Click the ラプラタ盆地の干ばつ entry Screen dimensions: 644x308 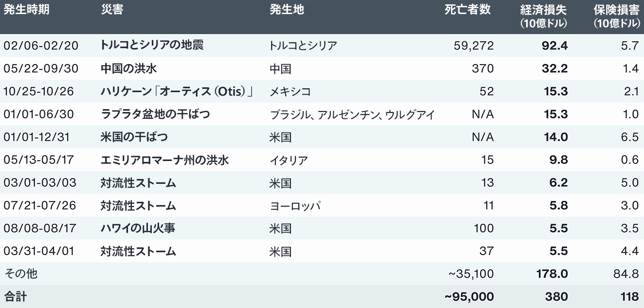pyautogui.click(x=155, y=114)
